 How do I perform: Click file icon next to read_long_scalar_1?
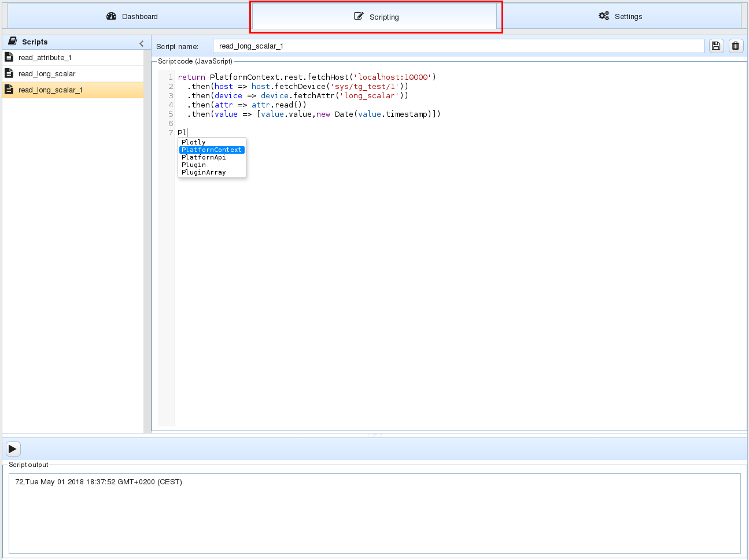9,89
